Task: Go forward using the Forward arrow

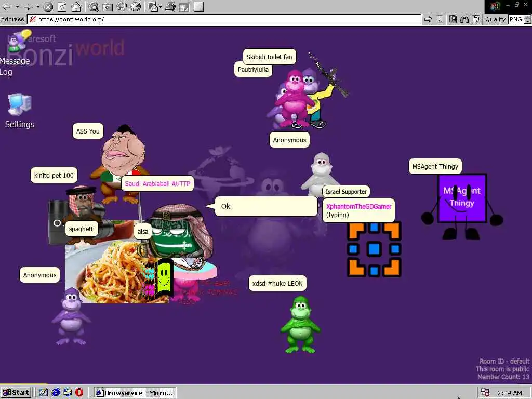Action: click(28, 6)
